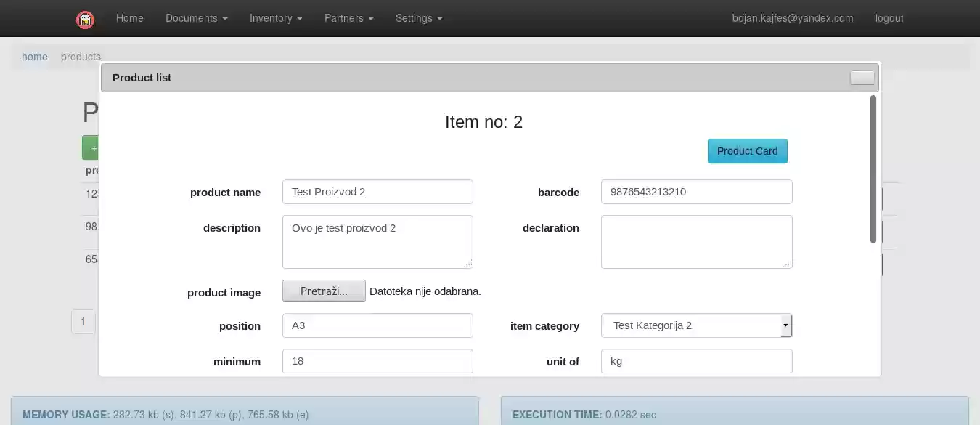Expand the item category selector
980x425 pixels.
point(695,325)
